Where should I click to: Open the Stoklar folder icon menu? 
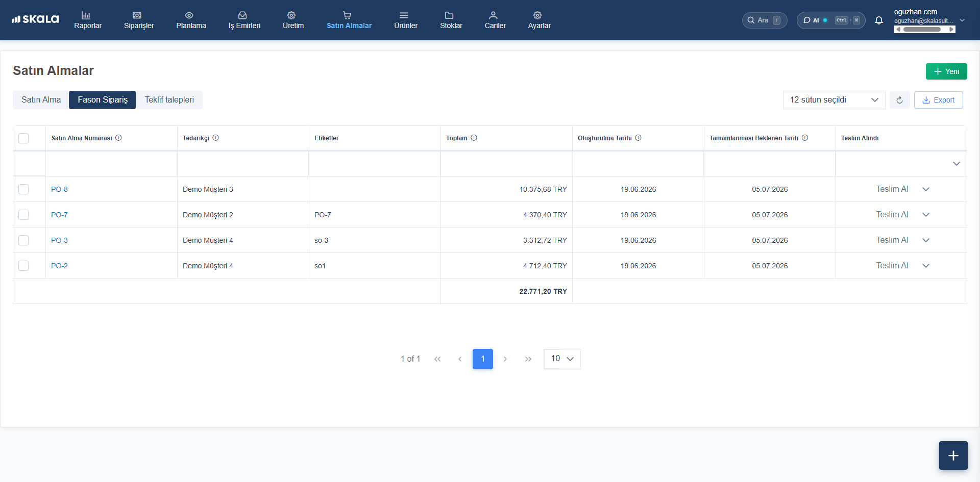451,20
